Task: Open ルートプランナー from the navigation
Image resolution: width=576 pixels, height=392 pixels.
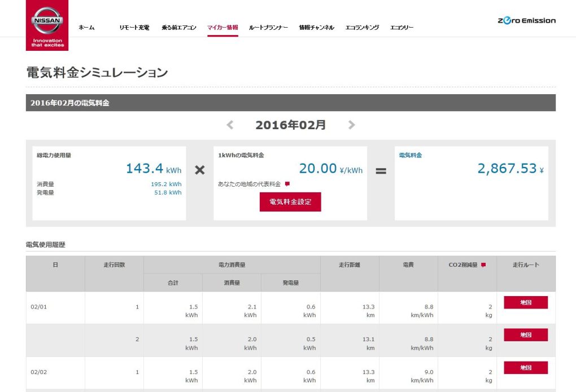Action: 268,28
